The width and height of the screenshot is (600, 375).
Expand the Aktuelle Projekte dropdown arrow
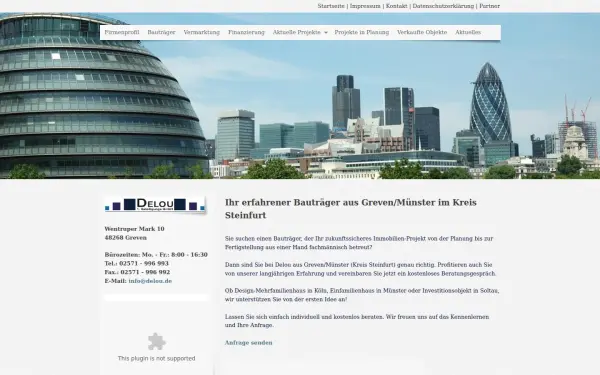click(326, 33)
